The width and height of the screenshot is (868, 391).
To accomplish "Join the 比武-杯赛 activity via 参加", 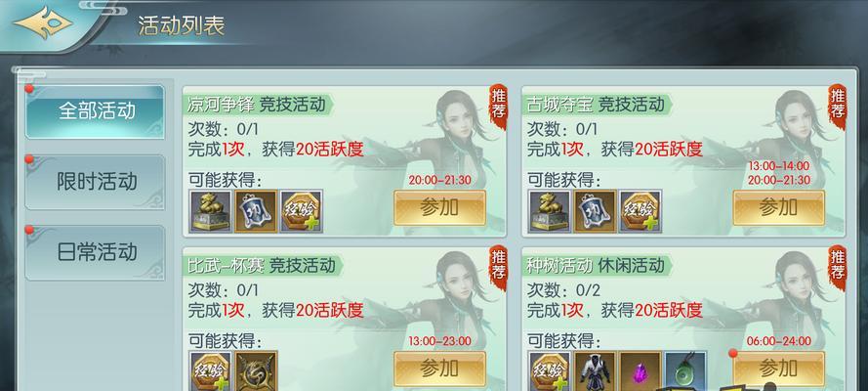I will click(x=439, y=369).
